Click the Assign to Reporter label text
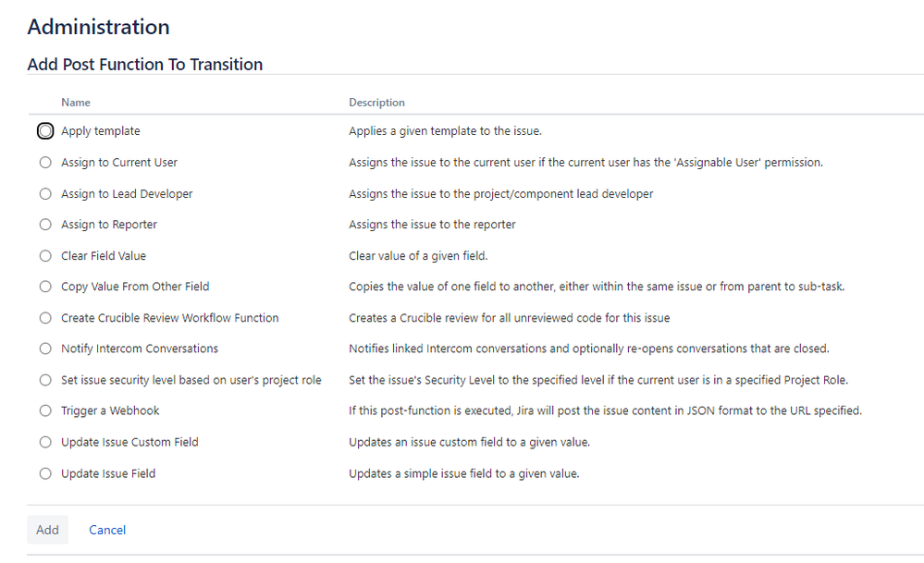 click(x=109, y=225)
